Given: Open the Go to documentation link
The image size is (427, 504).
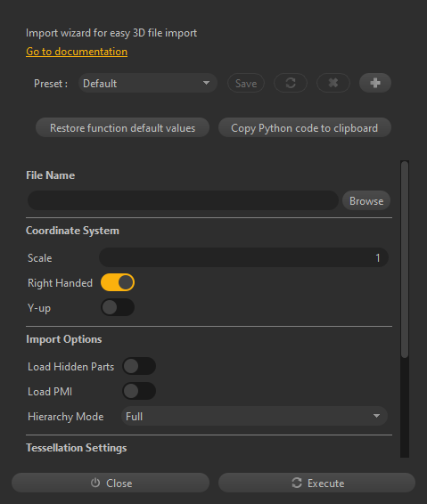Looking at the screenshot, I should pyautogui.click(x=77, y=52).
